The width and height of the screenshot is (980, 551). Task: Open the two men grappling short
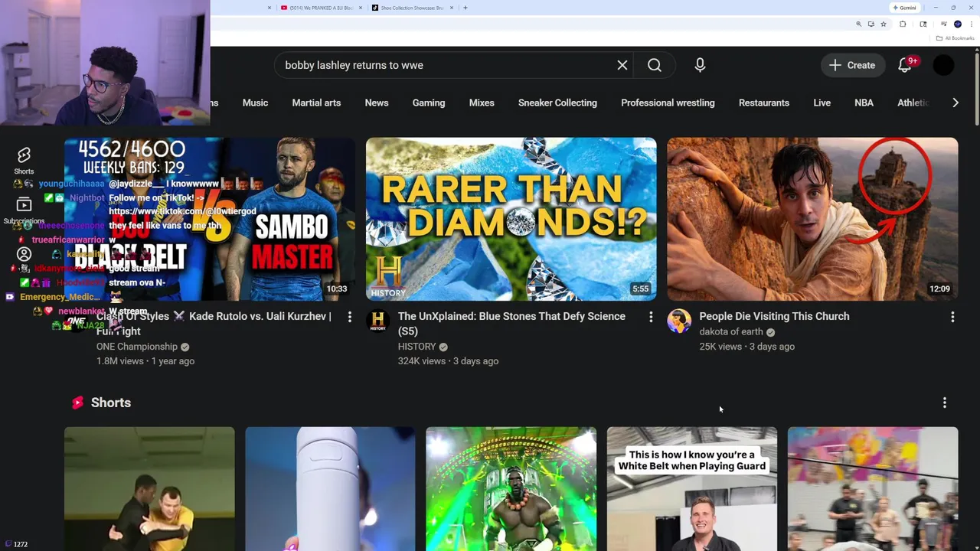(x=149, y=489)
